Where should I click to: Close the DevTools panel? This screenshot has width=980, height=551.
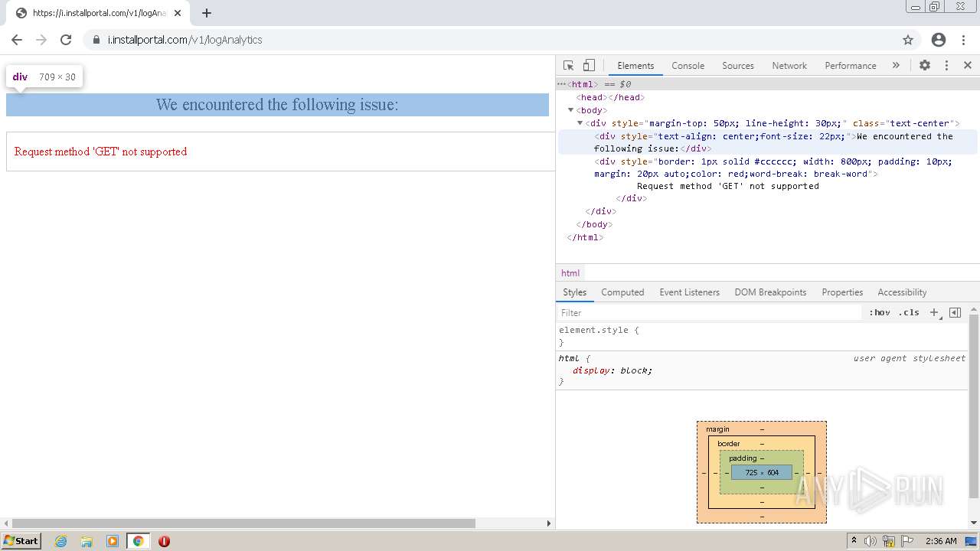pos(967,66)
